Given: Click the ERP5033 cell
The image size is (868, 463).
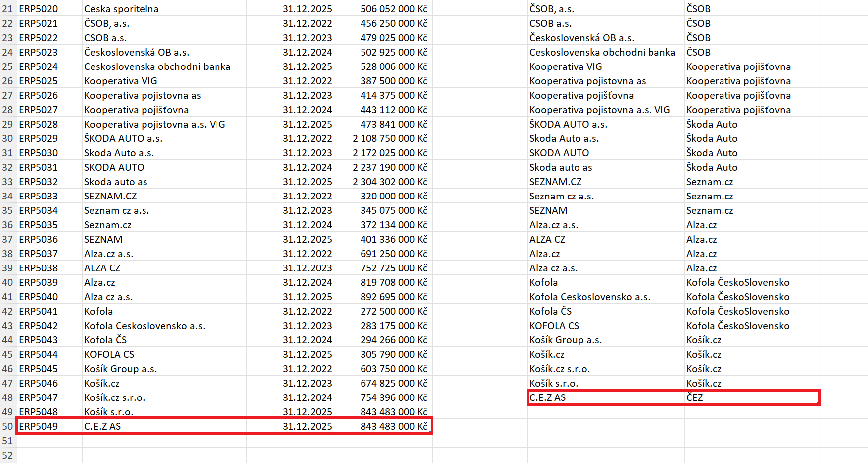Looking at the screenshot, I should [x=38, y=196].
